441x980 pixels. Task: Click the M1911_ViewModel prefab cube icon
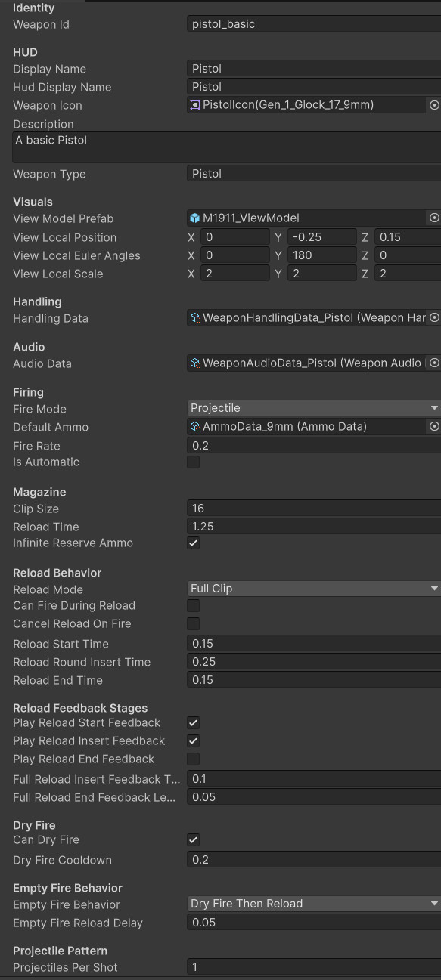195,218
